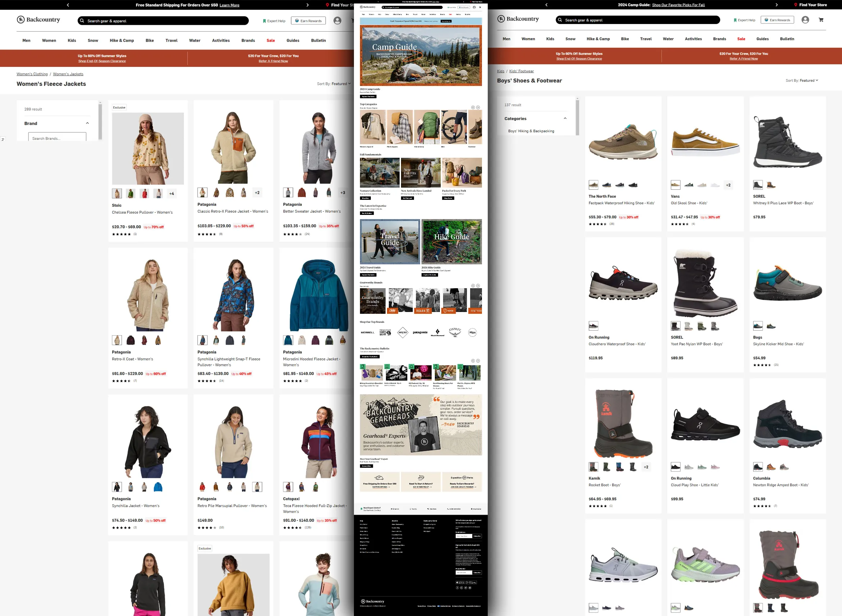Viewport: 842px width, 616px height.
Task: Select the green swatch for the Chelsea Fleece Pullover
Action: point(131,193)
